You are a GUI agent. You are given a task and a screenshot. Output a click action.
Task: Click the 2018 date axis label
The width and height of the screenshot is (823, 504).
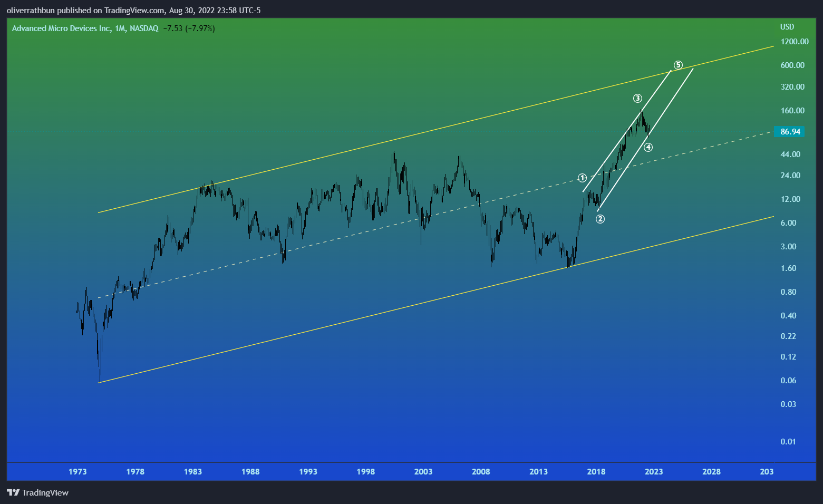click(x=596, y=472)
